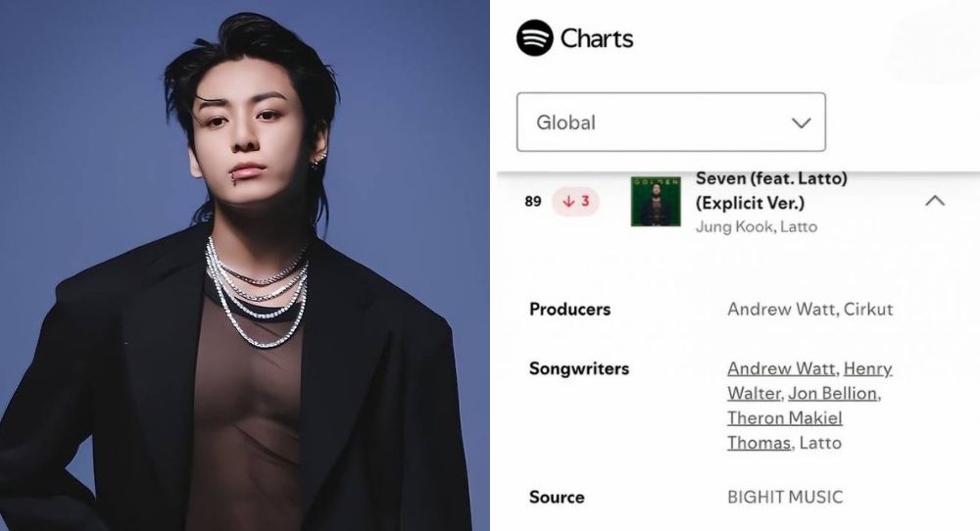The width and height of the screenshot is (980, 531).
Task: Open Andrew Watt songwriter link
Action: tap(781, 368)
